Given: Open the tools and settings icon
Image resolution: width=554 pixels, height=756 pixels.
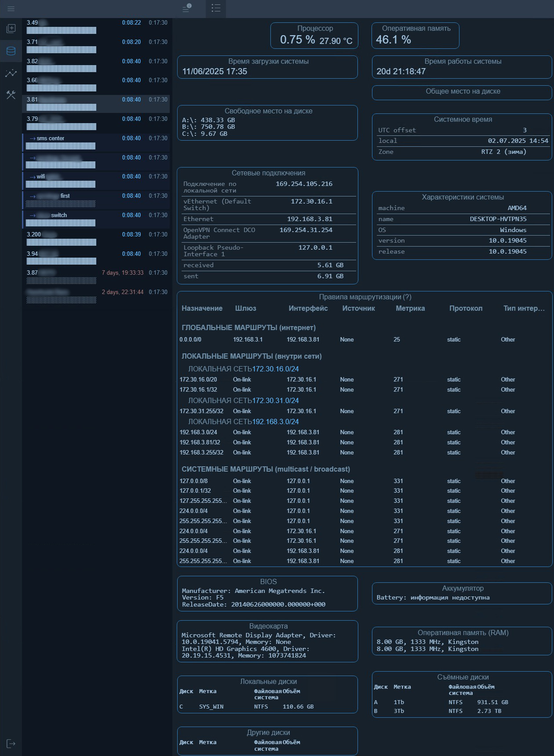Looking at the screenshot, I should click(11, 94).
